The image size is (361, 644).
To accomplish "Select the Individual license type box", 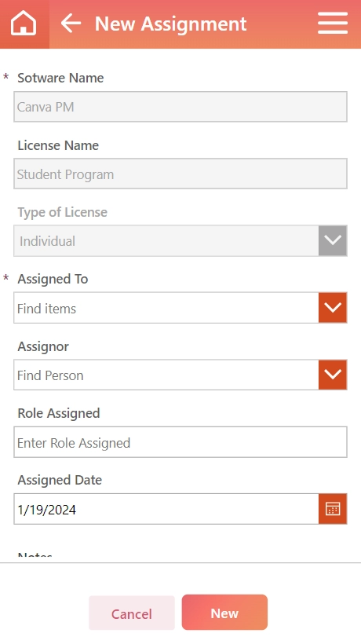I will (x=166, y=240).
